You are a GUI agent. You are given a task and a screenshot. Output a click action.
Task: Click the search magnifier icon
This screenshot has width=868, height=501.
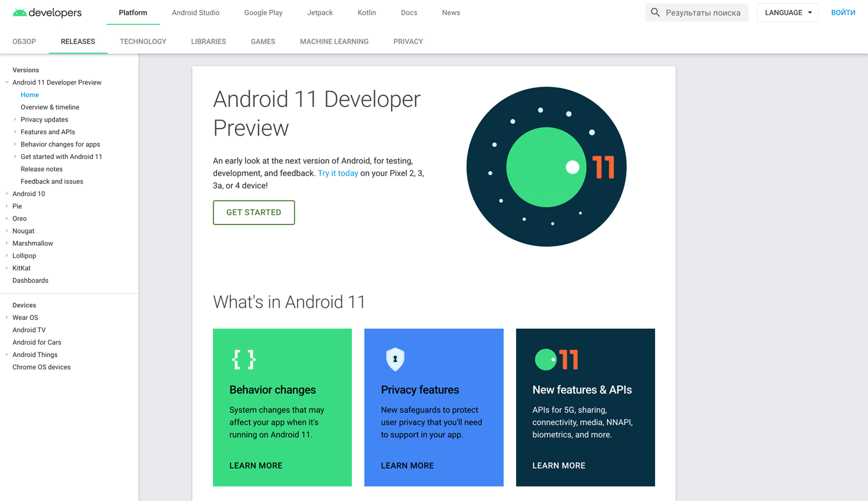655,12
